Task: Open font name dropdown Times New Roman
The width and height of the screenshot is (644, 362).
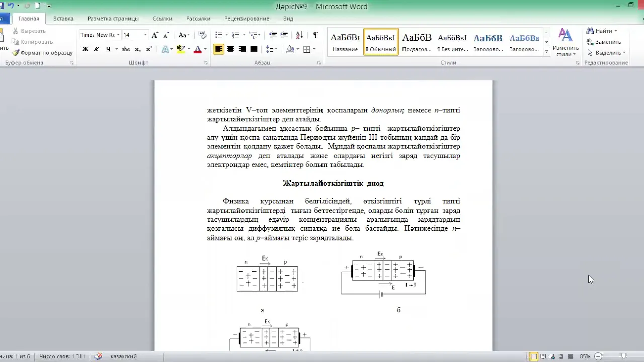Action: point(118,35)
